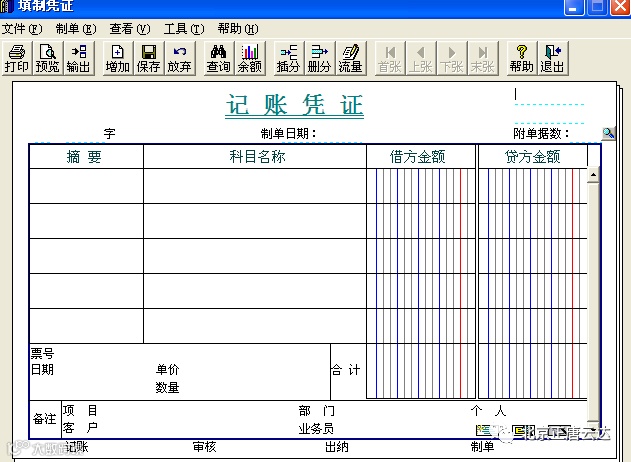Close the 填制凭证 window
The width and height of the screenshot is (631, 462).
[x=620, y=6]
